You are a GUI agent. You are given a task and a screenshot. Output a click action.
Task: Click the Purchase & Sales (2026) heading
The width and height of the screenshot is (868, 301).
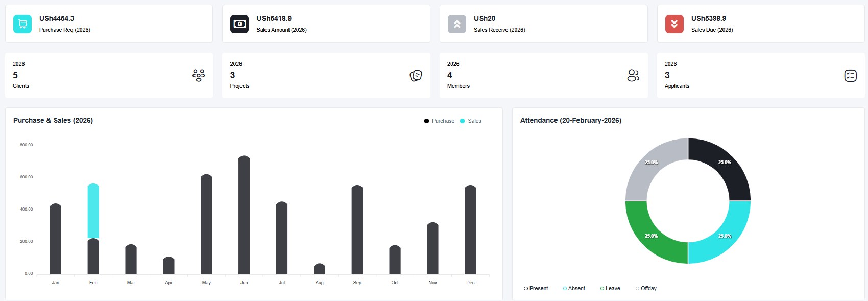point(53,120)
